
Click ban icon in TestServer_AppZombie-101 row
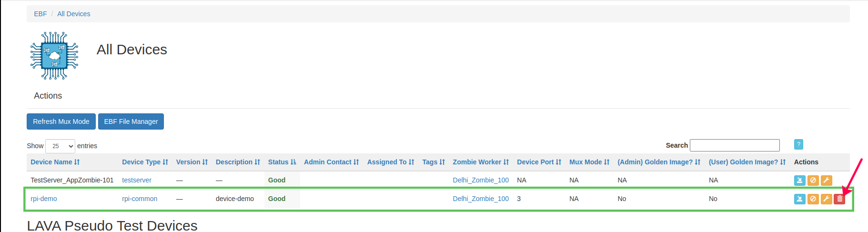click(x=813, y=181)
